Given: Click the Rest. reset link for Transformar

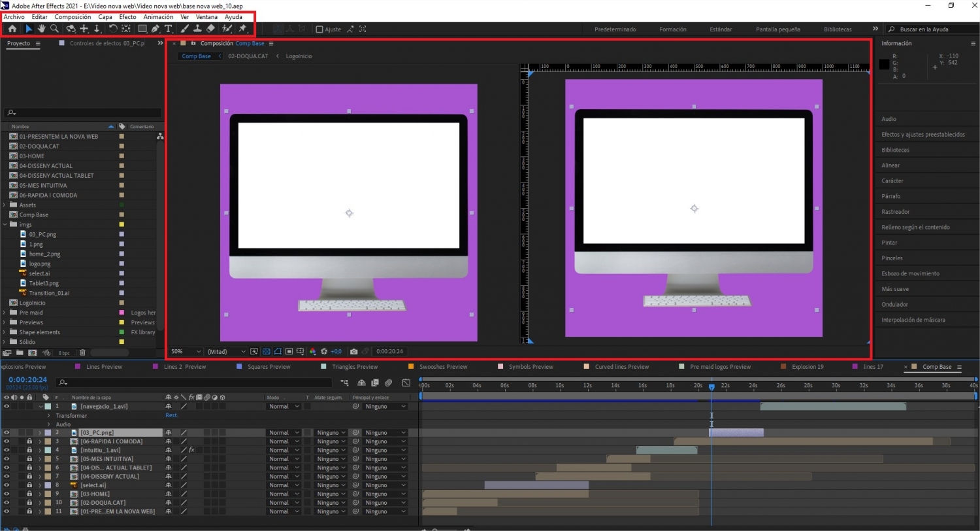Looking at the screenshot, I should point(171,415).
